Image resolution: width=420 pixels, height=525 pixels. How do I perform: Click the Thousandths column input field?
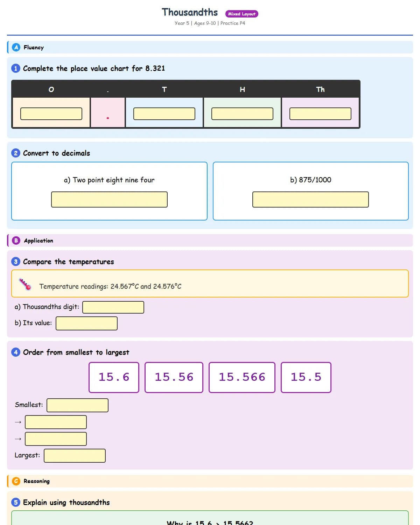tap(320, 113)
